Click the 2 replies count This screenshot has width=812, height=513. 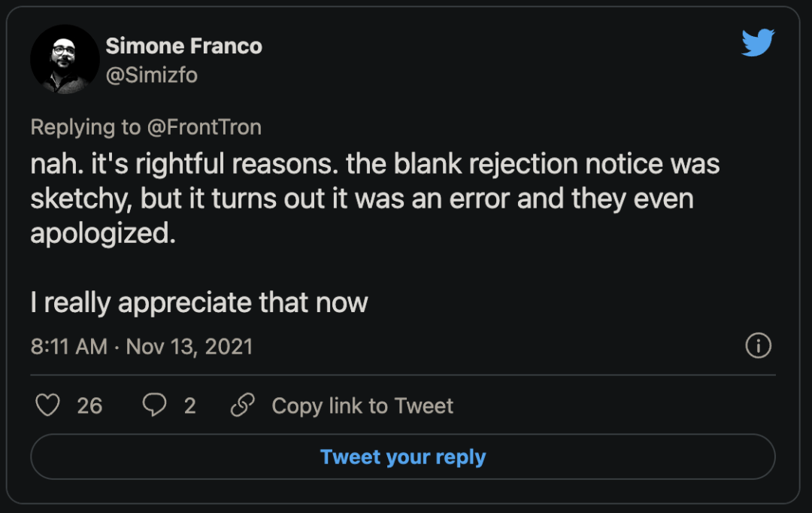[189, 406]
